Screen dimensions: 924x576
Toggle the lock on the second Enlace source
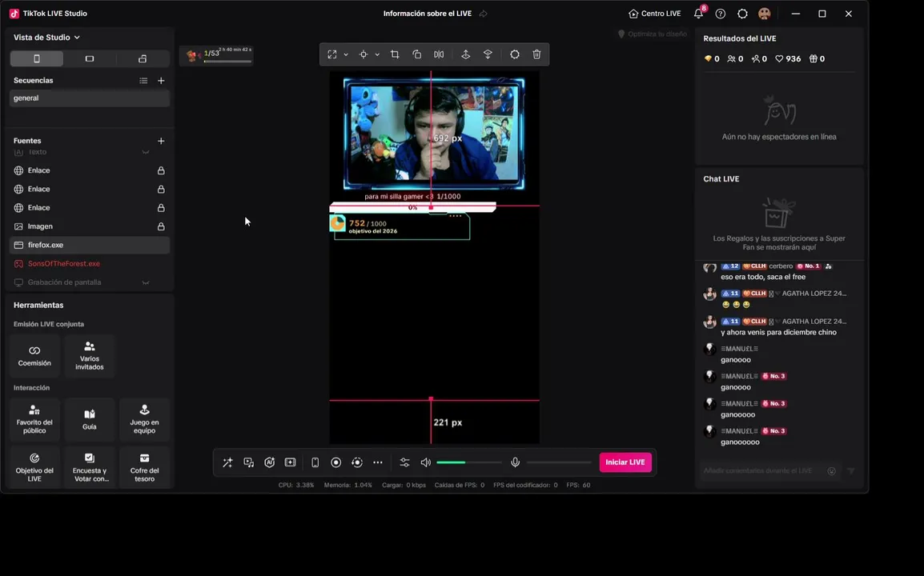161,189
